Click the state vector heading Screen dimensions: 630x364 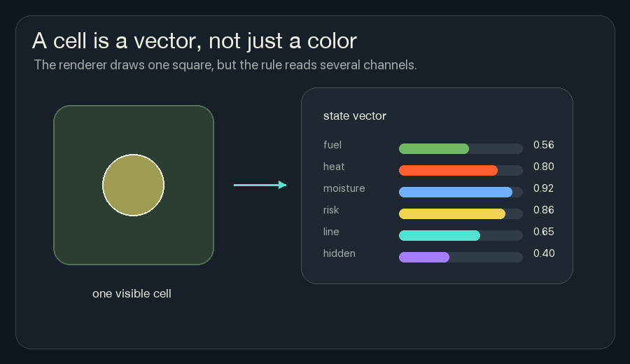355,115
